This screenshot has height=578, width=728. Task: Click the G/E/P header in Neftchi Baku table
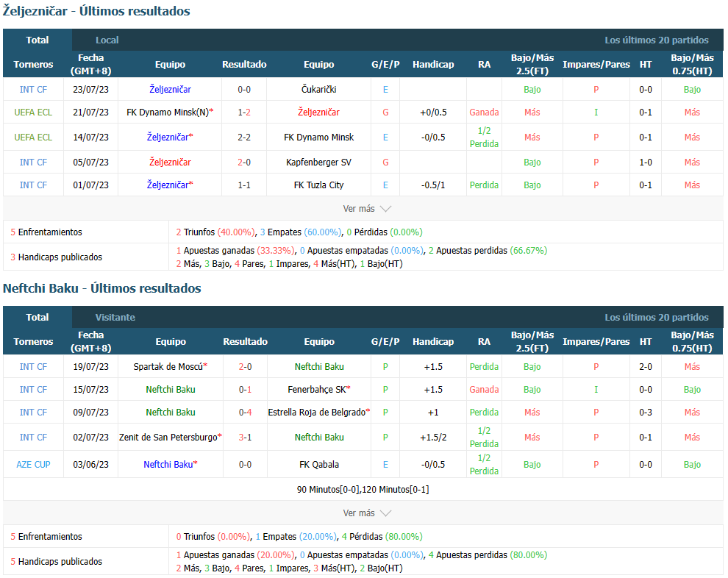tap(385, 341)
